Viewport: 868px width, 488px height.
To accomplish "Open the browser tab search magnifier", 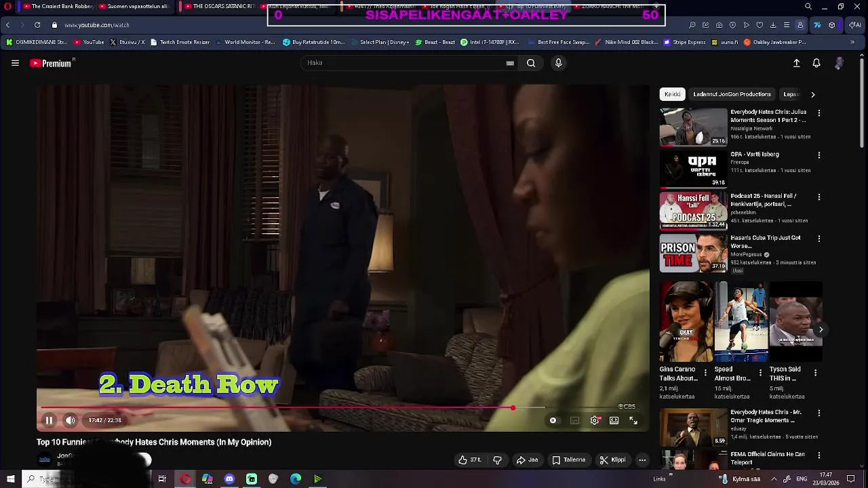I will (808, 7).
